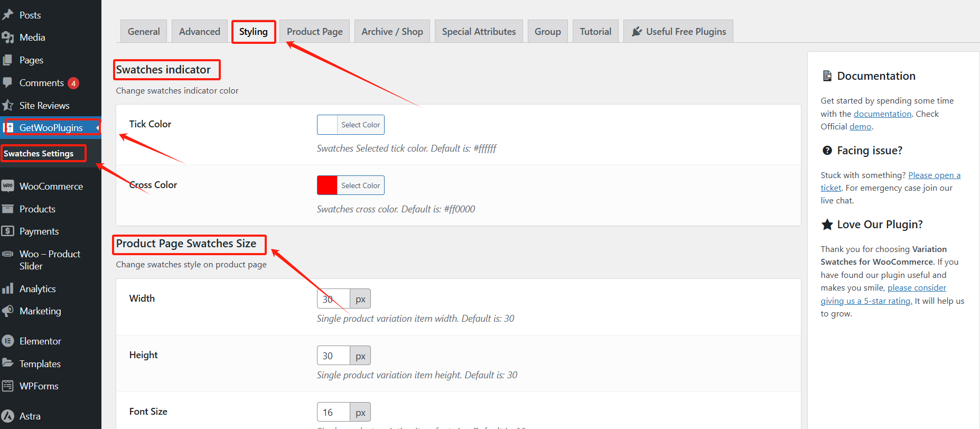The height and width of the screenshot is (429, 980).
Task: Open the WooCommerce menu
Action: (x=51, y=186)
